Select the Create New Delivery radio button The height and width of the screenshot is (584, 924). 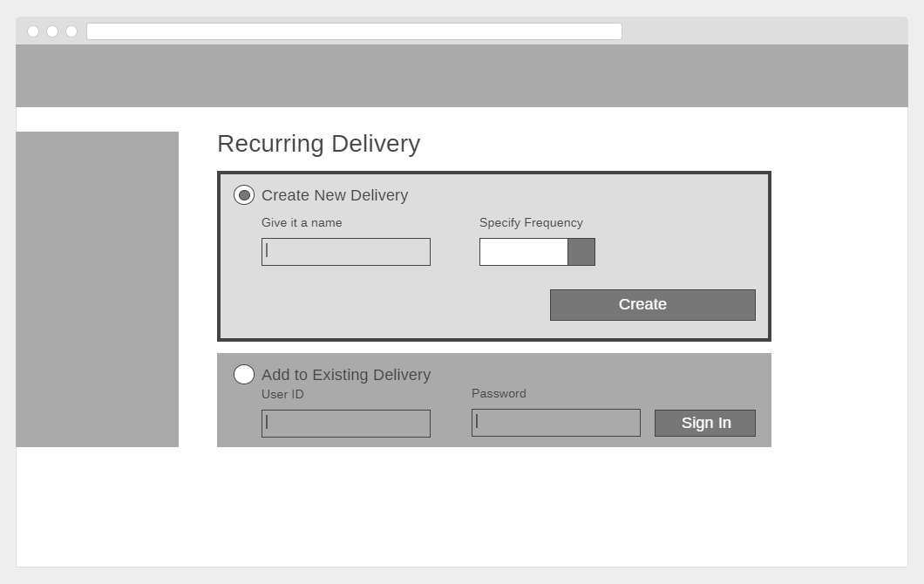point(244,195)
